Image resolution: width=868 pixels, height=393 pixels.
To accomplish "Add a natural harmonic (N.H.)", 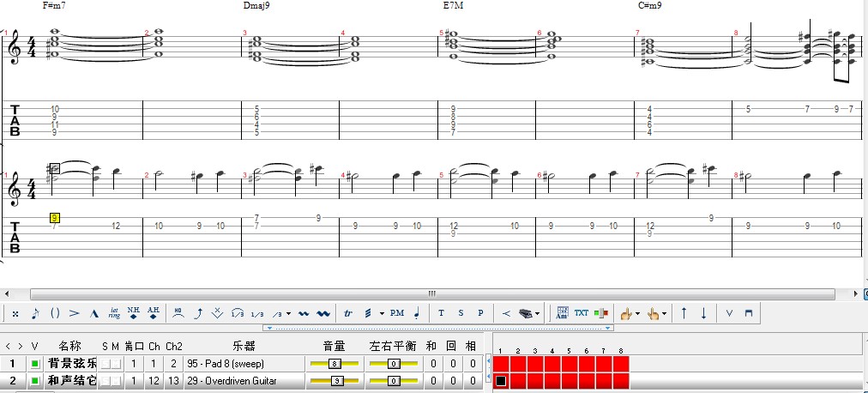I will coord(134,313).
